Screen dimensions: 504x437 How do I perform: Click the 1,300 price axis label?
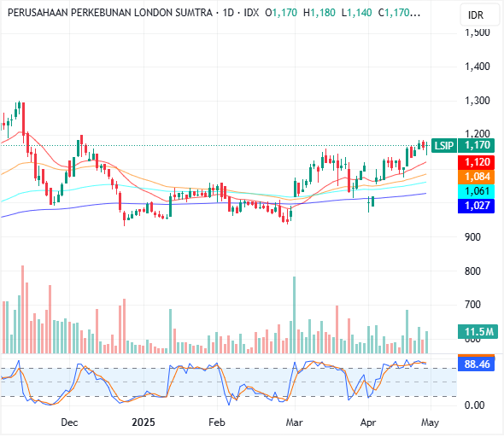[x=478, y=101]
